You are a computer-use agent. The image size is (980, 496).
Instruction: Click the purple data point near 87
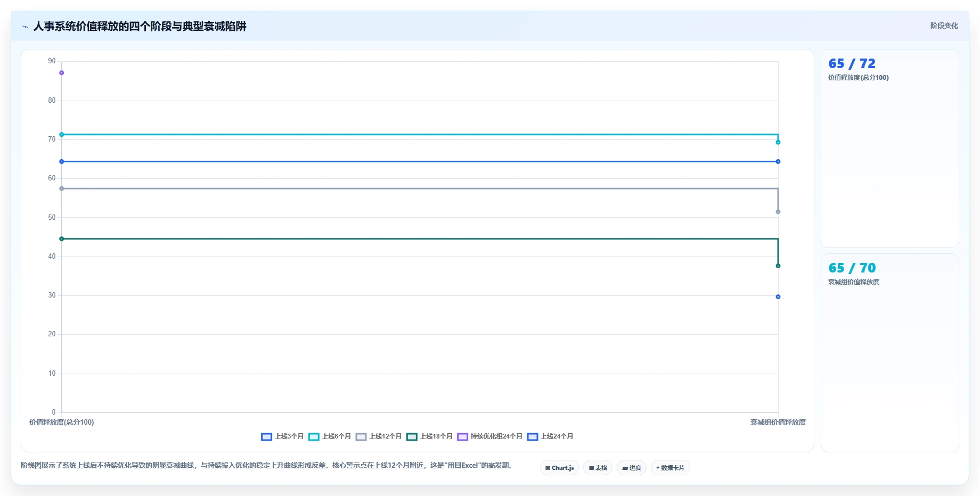tap(62, 73)
